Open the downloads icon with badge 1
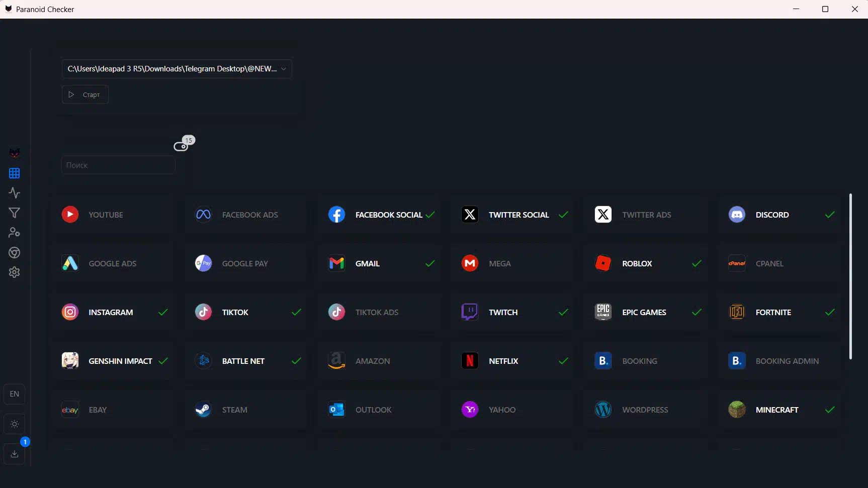The image size is (868, 488). coord(15,454)
